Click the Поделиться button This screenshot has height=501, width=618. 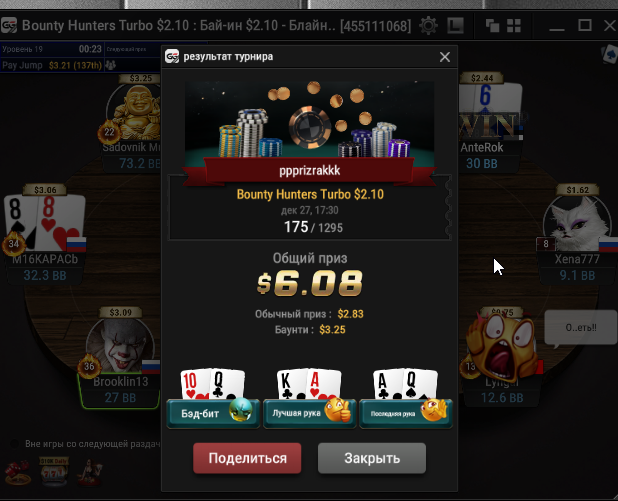[247, 458]
